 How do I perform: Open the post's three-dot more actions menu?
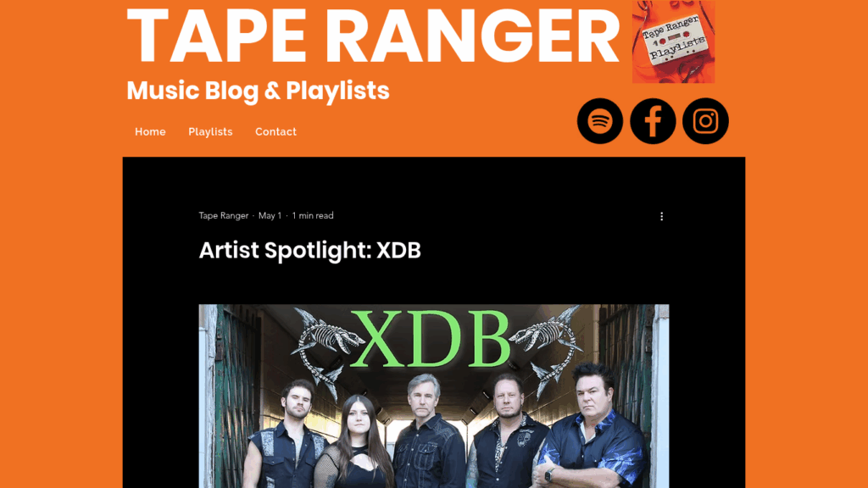661,216
